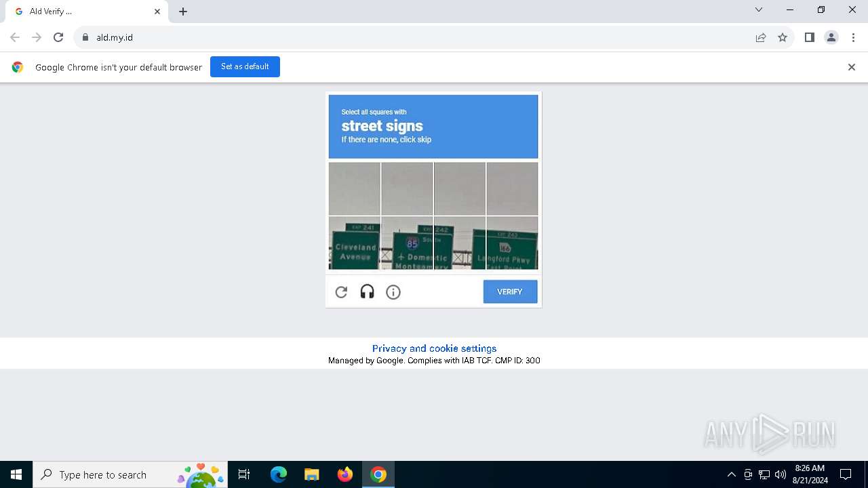Click the Meet Now tray icon
The height and width of the screenshot is (488, 868).
[748, 474]
